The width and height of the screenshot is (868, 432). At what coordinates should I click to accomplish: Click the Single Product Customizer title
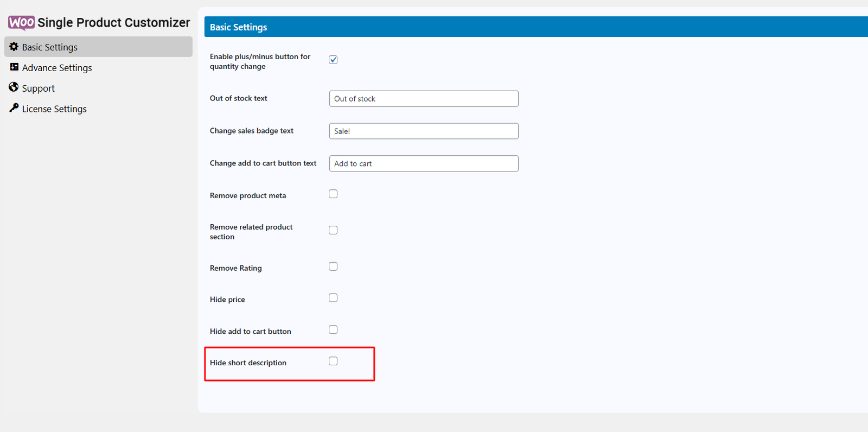tap(114, 23)
